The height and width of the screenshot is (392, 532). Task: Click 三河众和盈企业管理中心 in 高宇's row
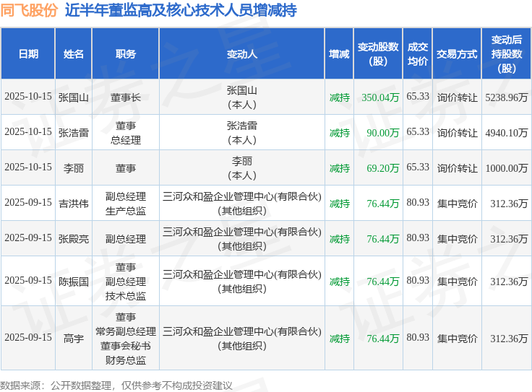tap(242, 339)
